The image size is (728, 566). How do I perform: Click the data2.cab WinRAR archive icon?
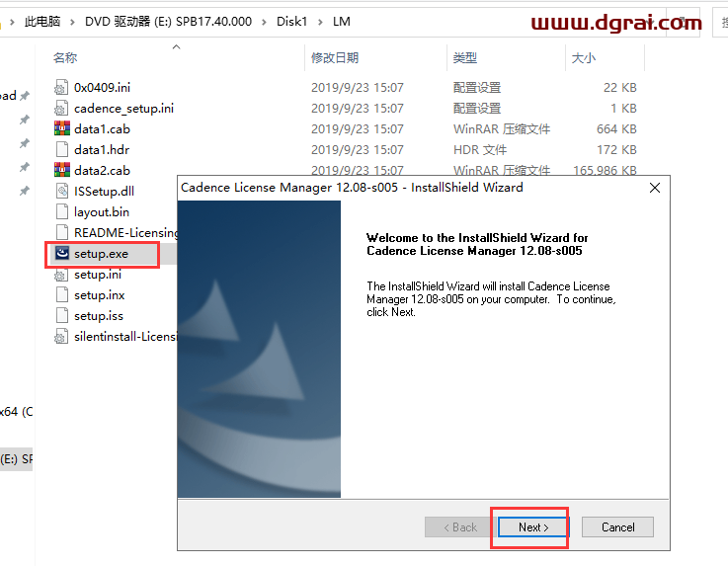click(x=62, y=170)
